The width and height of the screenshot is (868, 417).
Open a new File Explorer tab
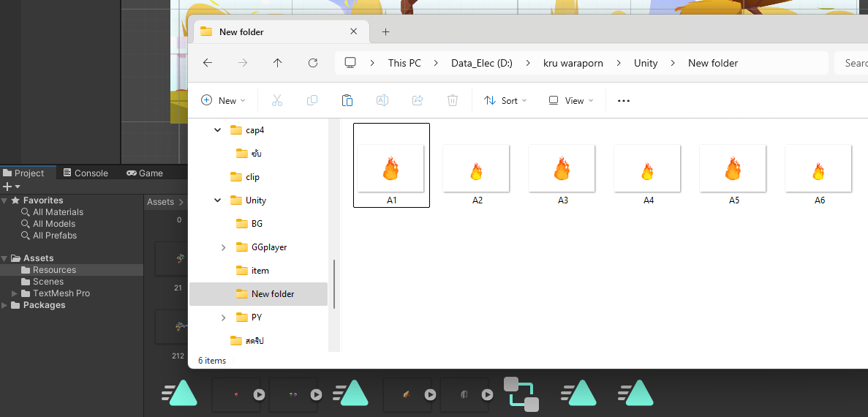tap(386, 31)
